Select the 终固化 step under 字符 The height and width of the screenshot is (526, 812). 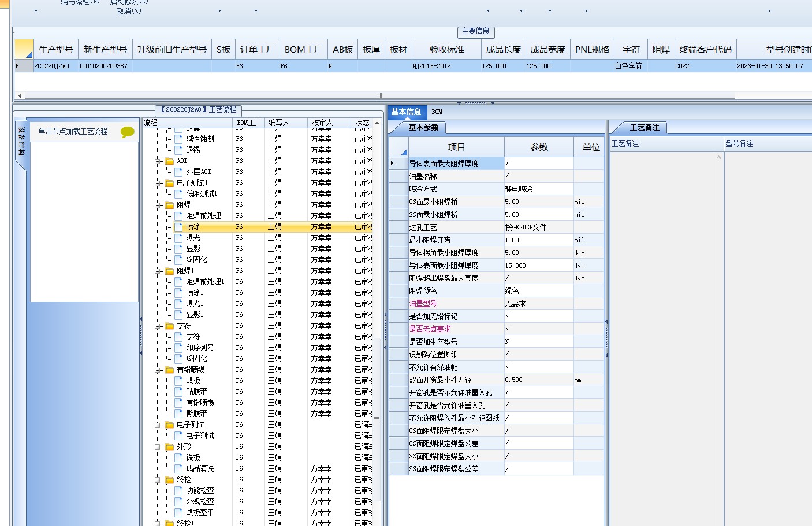point(196,359)
